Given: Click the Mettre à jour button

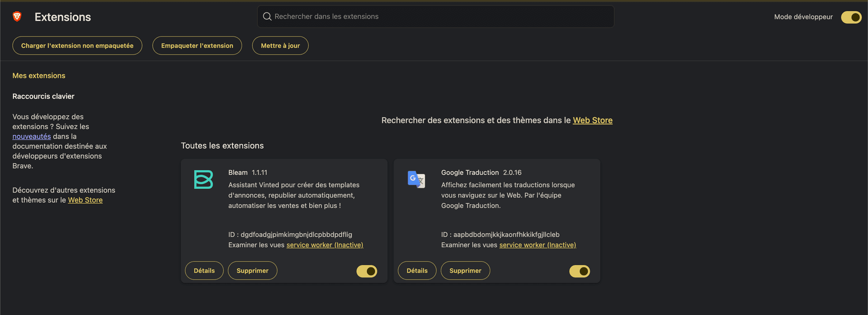Looking at the screenshot, I should pos(280,46).
